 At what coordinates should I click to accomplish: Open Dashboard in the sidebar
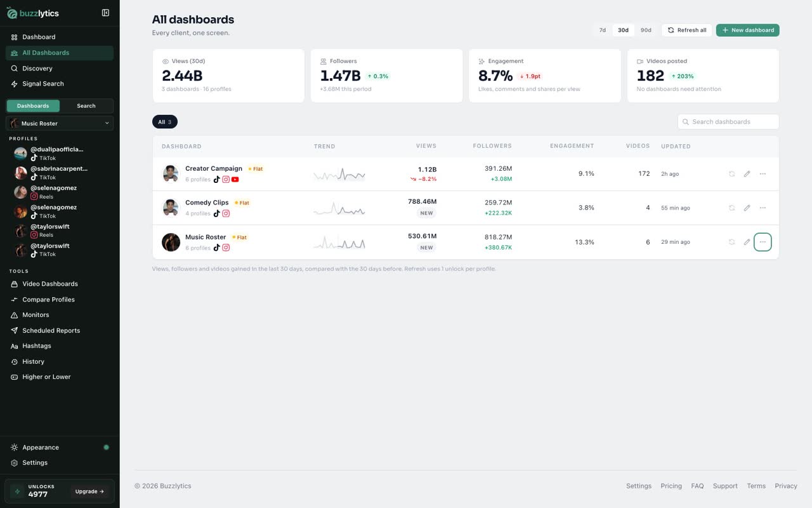click(x=60, y=37)
